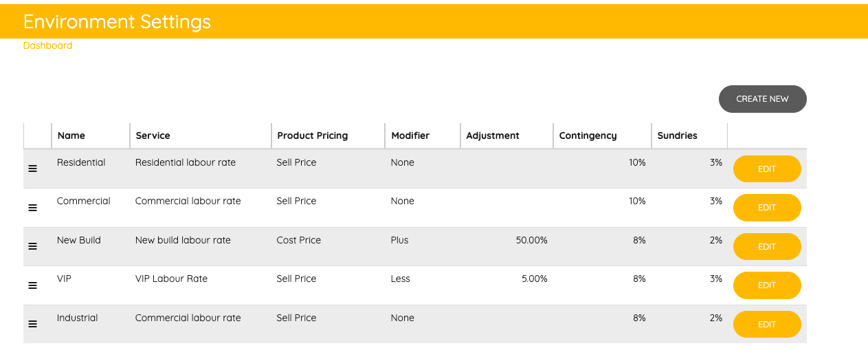Viewport: 868px width, 359px height.
Task: Edit the VIP environment
Action: pyautogui.click(x=766, y=285)
